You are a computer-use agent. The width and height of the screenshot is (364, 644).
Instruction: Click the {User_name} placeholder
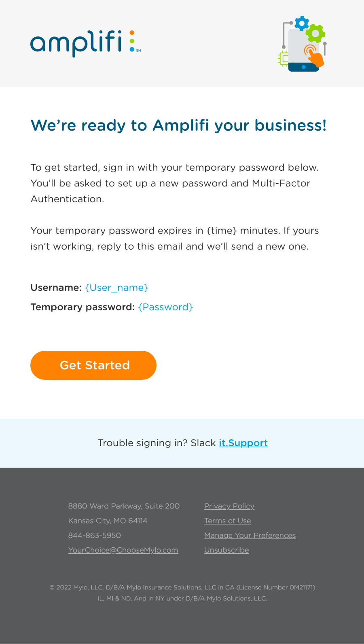point(117,288)
